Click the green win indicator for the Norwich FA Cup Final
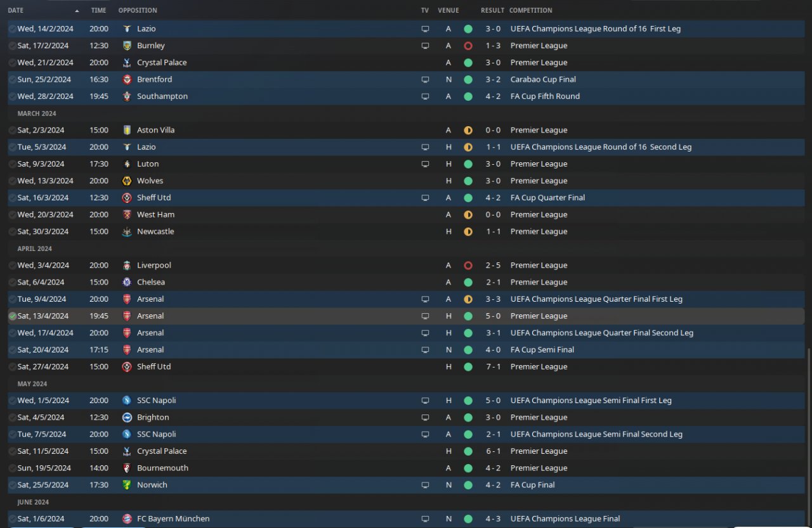 468,485
